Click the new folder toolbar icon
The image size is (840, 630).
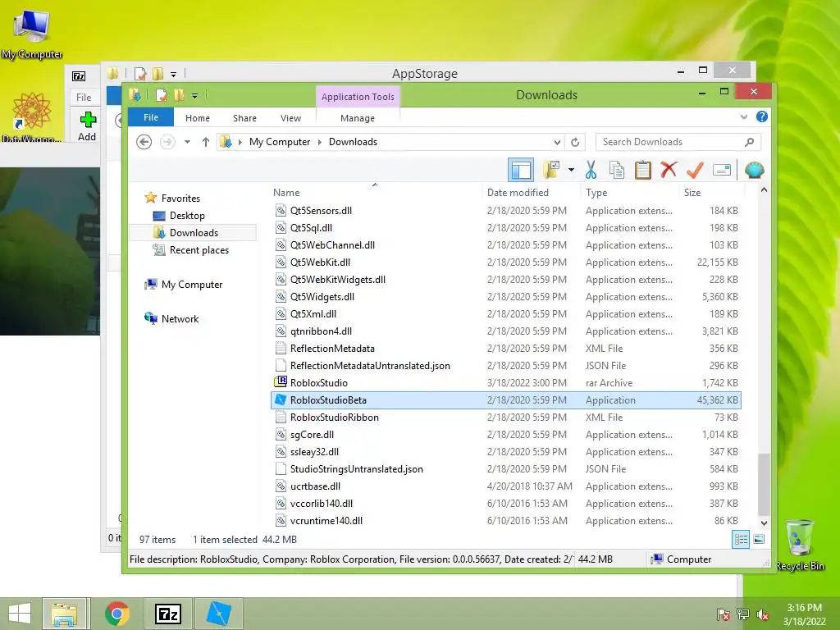coord(551,170)
